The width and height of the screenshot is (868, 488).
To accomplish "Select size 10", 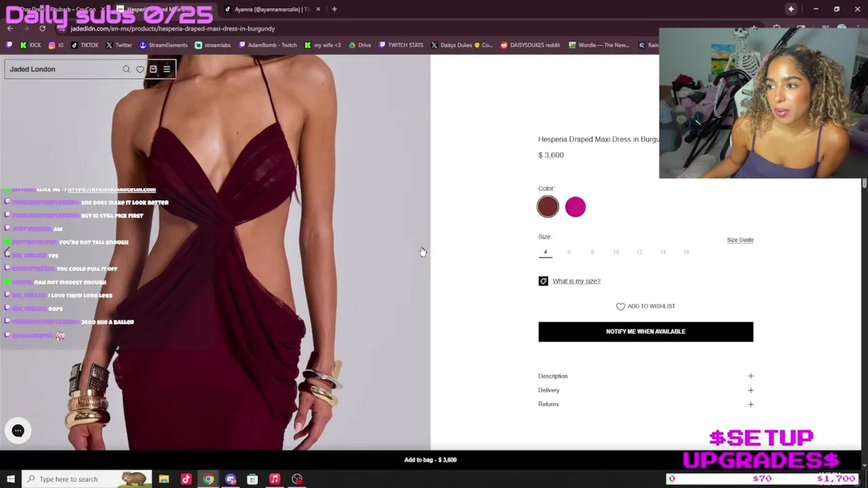I will click(x=616, y=252).
